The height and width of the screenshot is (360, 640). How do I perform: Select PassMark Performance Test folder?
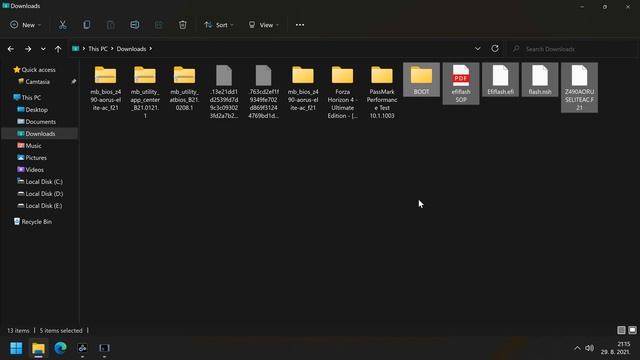point(382,92)
